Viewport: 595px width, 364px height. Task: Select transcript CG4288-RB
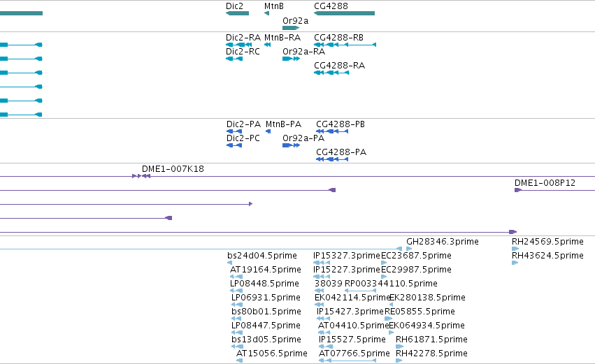[x=339, y=38]
